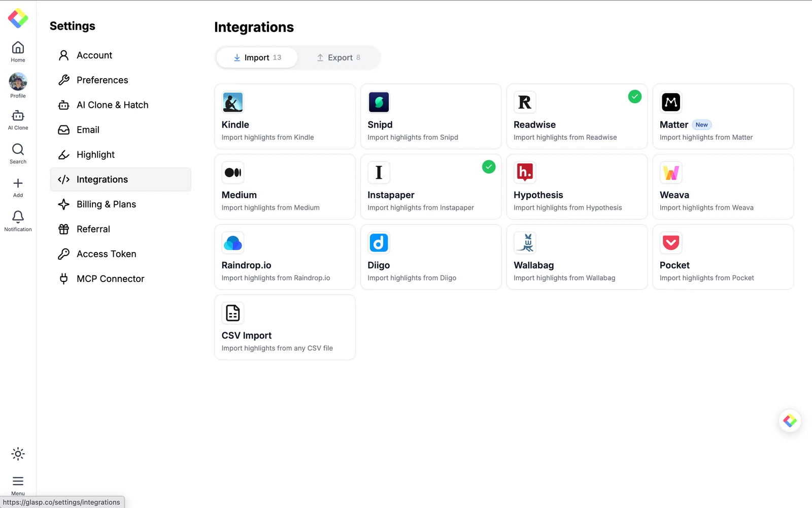Screen dimensions: 812x508
Task: Click the Matter app icon
Action: click(671, 102)
